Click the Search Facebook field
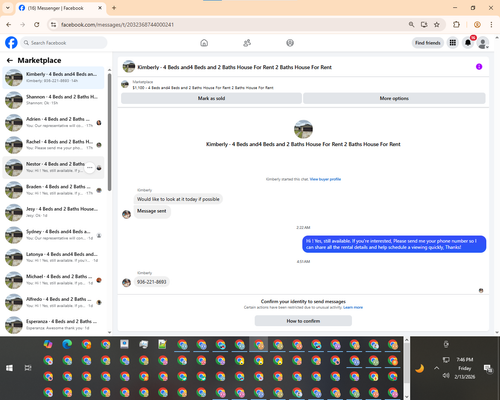The height and width of the screenshot is (400, 500). (x=64, y=43)
